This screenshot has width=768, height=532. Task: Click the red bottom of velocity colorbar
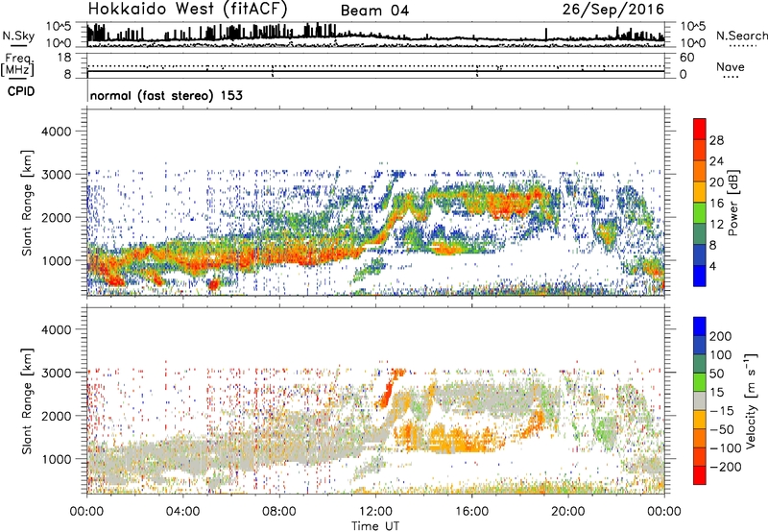coord(700,475)
